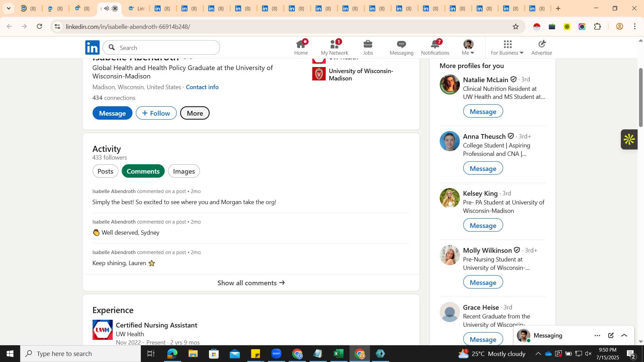The width and height of the screenshot is (644, 362).
Task: Click the Windows search box
Action: tap(80, 354)
